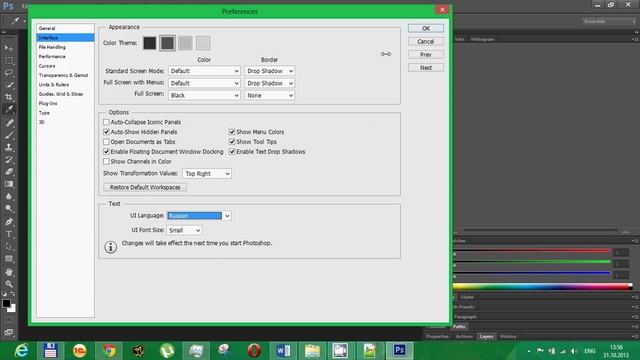Image resolution: width=640 pixels, height=360 pixels.
Task: Select the Brush tool
Action: [x=9, y=135]
